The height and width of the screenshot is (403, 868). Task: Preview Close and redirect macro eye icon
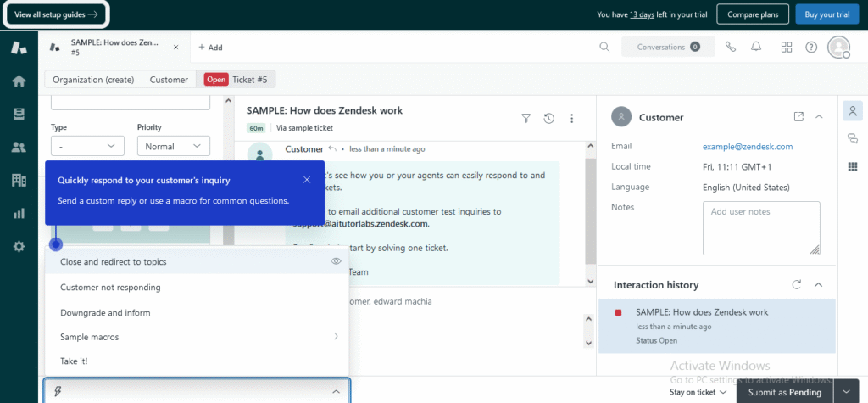(336, 261)
